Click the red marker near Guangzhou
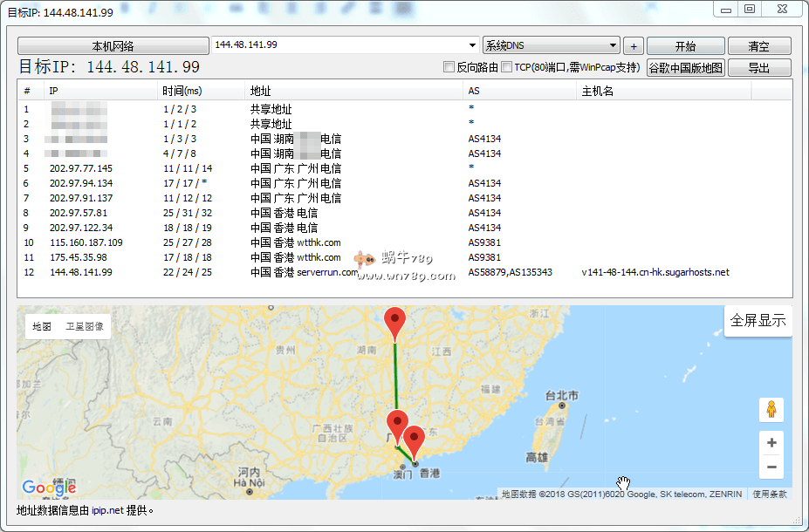This screenshot has width=809, height=532. coord(397,419)
